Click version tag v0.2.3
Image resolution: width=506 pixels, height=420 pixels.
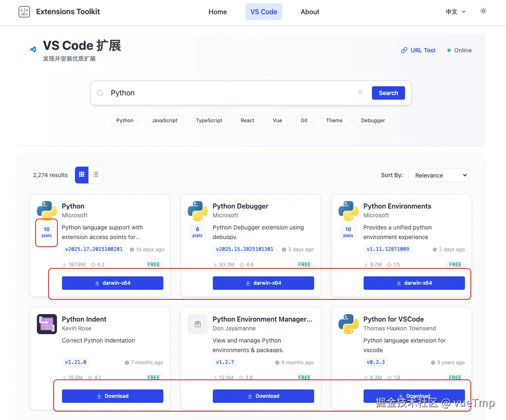tap(376, 362)
